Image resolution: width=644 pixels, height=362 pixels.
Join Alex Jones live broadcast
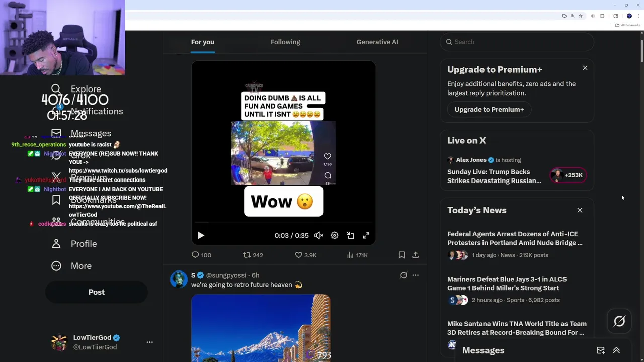(x=494, y=176)
